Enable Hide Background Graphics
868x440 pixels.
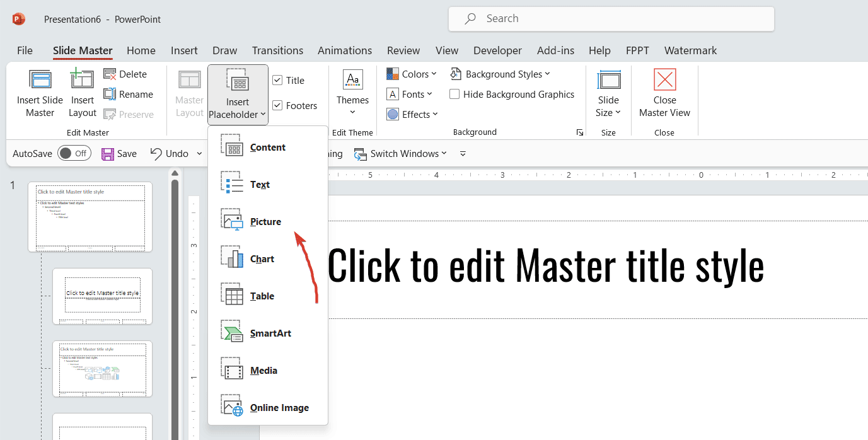coord(454,94)
